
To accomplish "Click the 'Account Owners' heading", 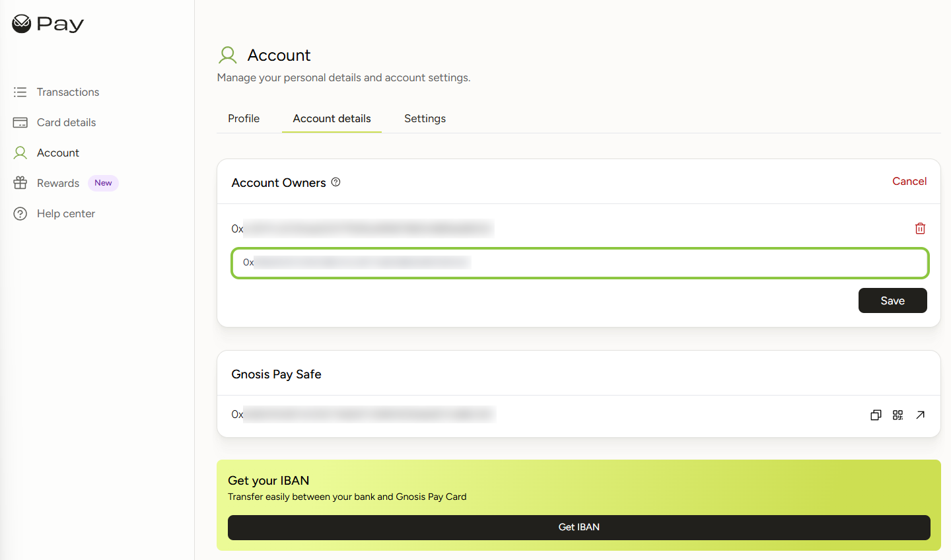I will 279,182.
